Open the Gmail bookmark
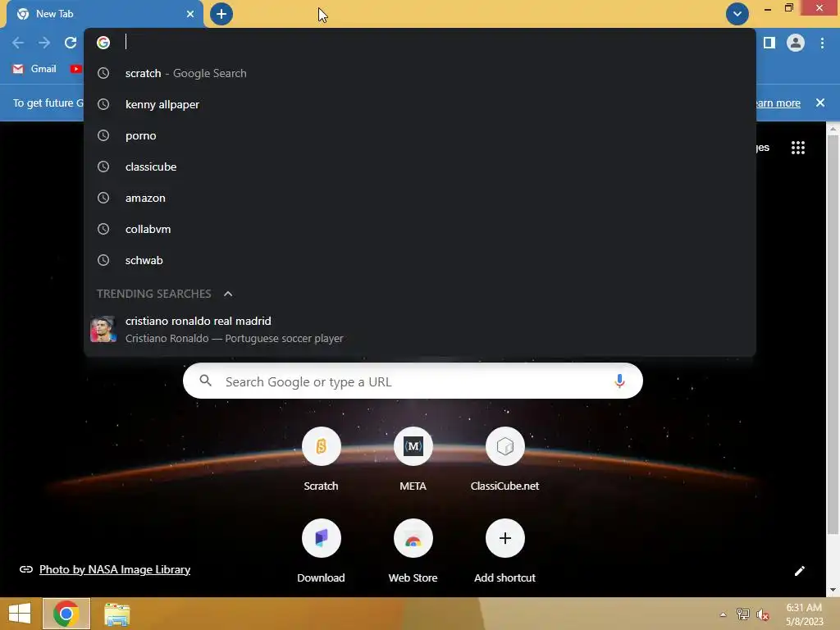The height and width of the screenshot is (630, 840). (34, 69)
